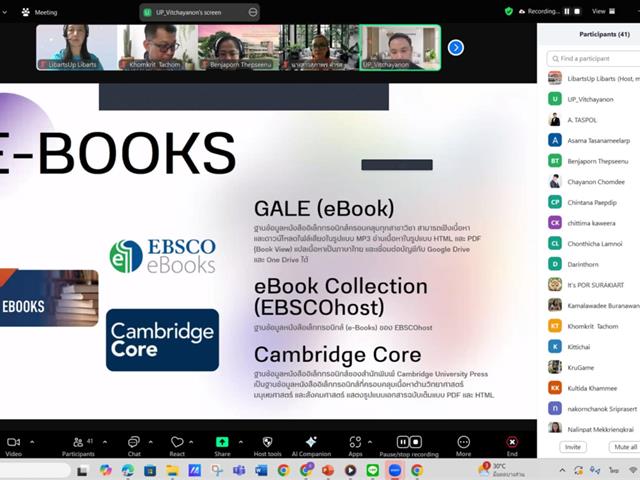Image resolution: width=640 pixels, height=480 pixels.
Task: Stop recording from top bar
Action: pyautogui.click(x=577, y=11)
